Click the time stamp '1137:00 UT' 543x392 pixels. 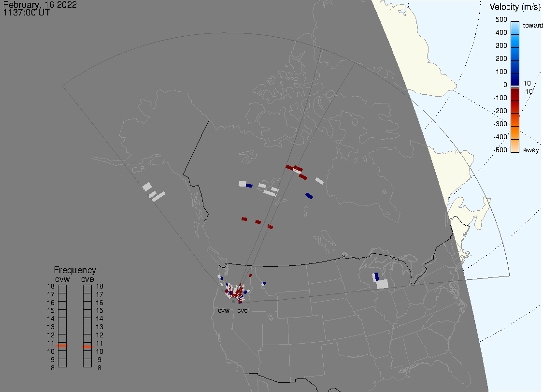pyautogui.click(x=27, y=13)
